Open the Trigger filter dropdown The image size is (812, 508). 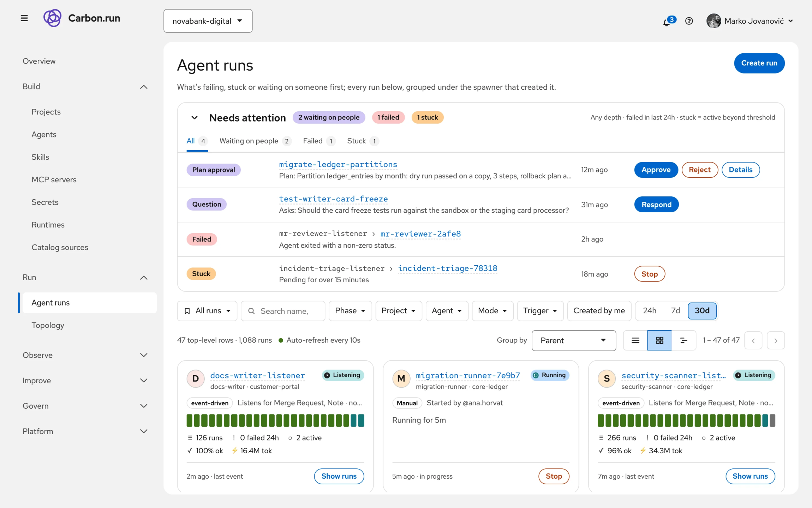click(540, 311)
